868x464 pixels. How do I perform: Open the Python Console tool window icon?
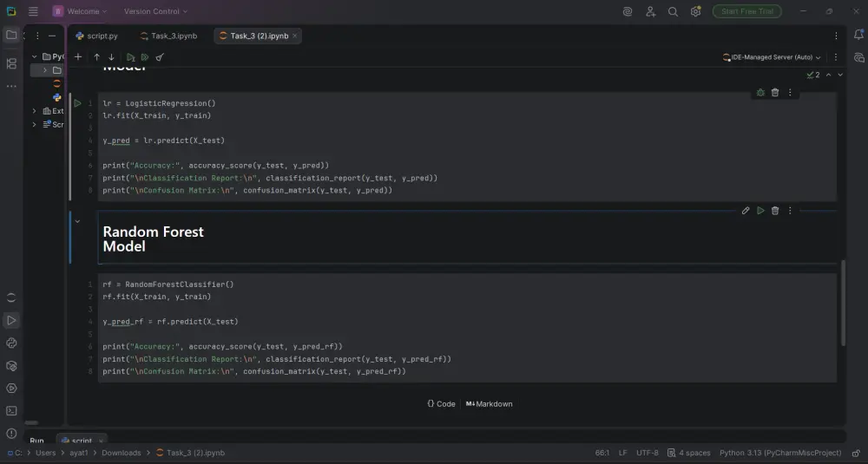click(11, 343)
